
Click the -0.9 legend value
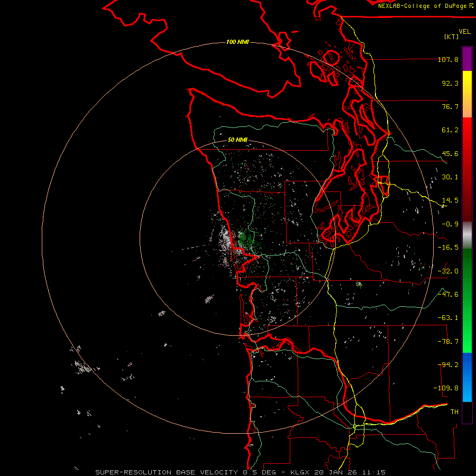click(450, 224)
